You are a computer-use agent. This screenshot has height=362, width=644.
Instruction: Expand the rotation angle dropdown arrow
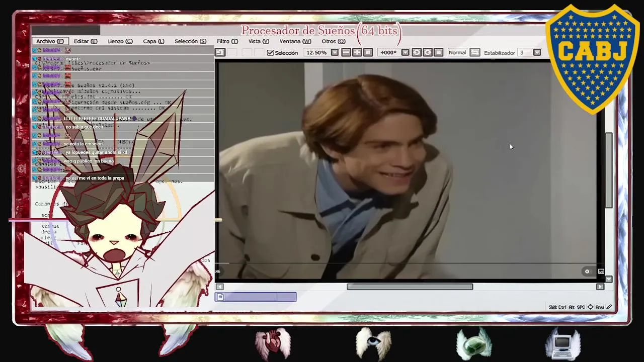click(406, 53)
